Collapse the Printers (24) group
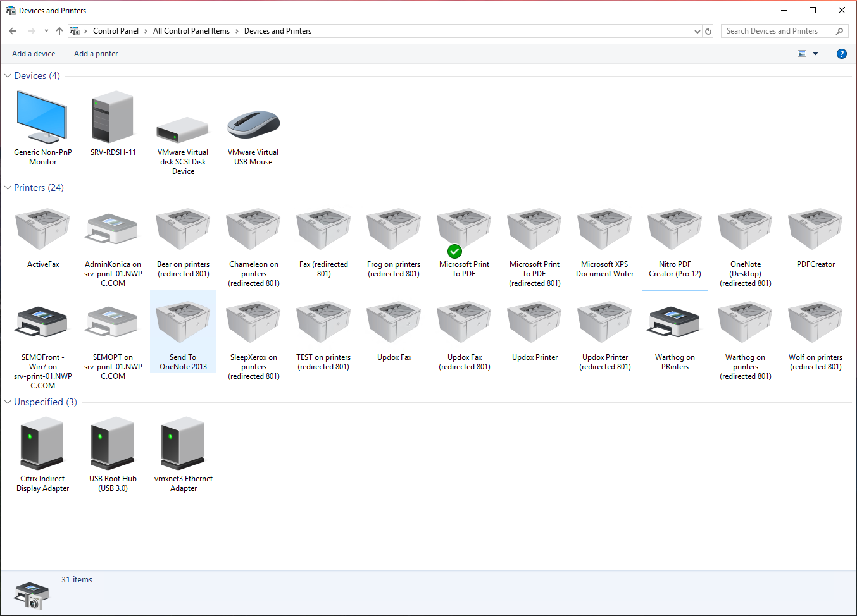857x616 pixels. pos(8,188)
